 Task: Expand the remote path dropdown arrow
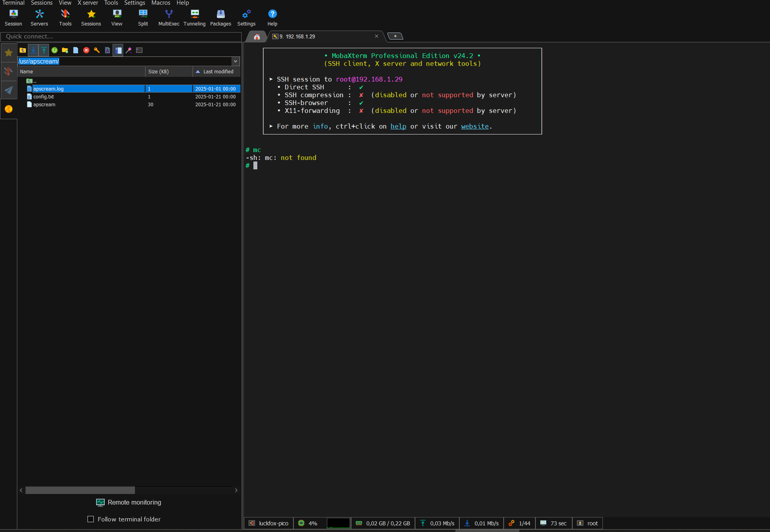(x=235, y=62)
